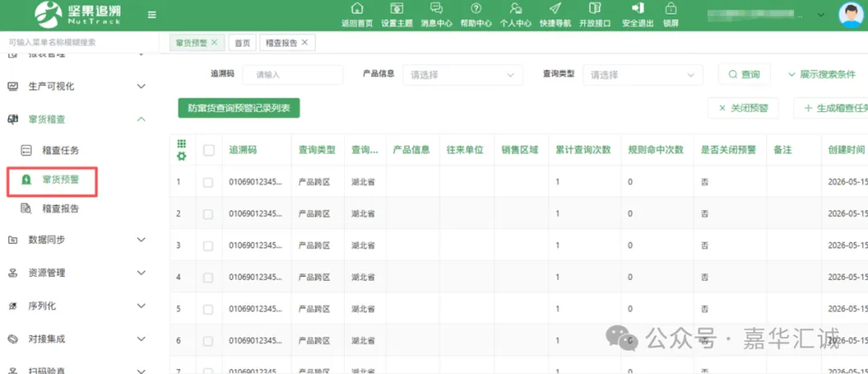The image size is (868, 374).
Task: Click 安全退出 logout icon
Action: (637, 8)
